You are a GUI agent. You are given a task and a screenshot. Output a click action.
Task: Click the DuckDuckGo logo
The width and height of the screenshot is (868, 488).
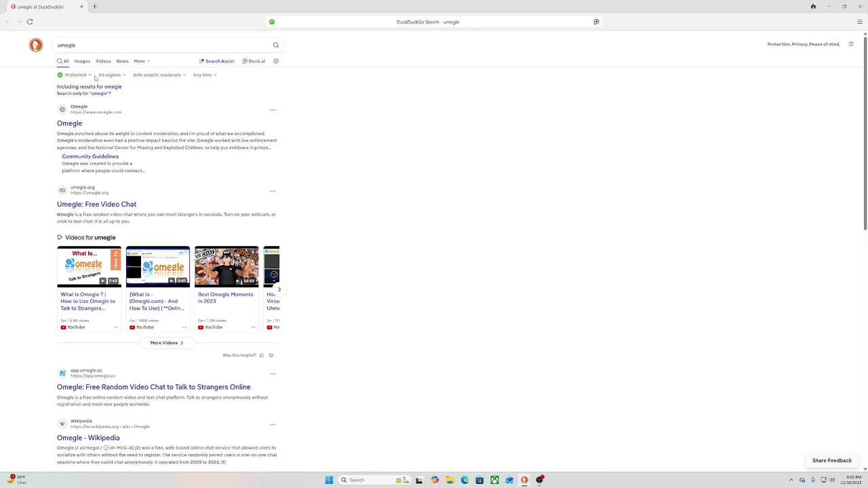[36, 45]
